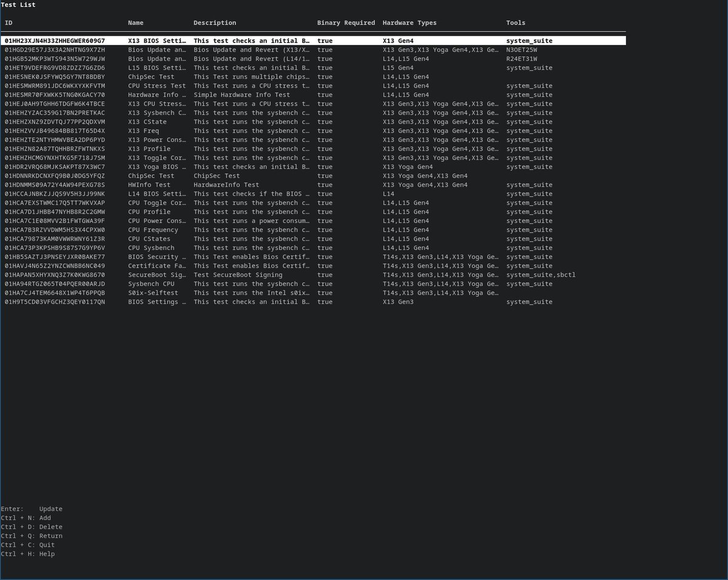Viewport: 728px width, 580px height.
Task: Click the lone L14 hardware type cell
Action: [388, 194]
